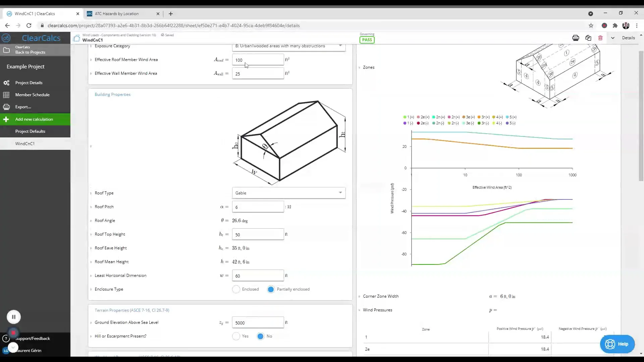This screenshot has height=362, width=644.
Task: Open the Help icon at bottom right
Action: coord(617,344)
